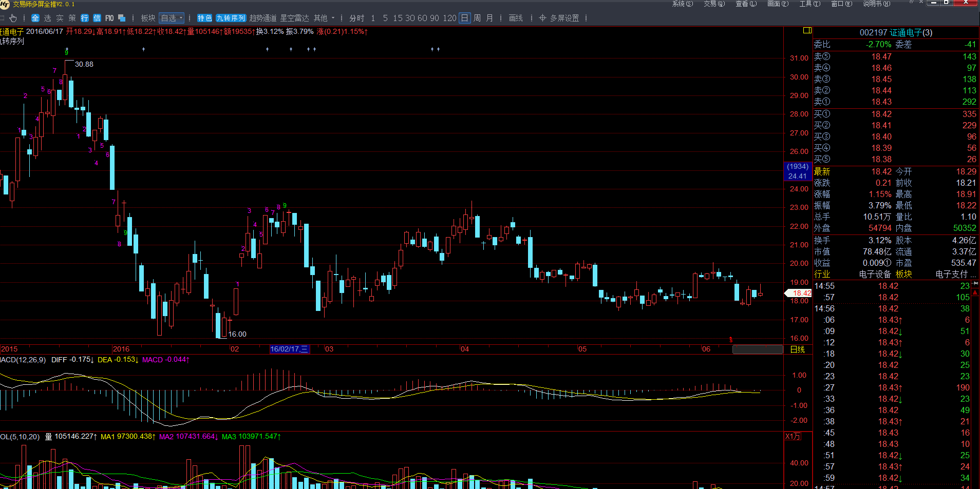Open the blue 信 info icon
Screen dimensions: 980x489
click(97, 18)
